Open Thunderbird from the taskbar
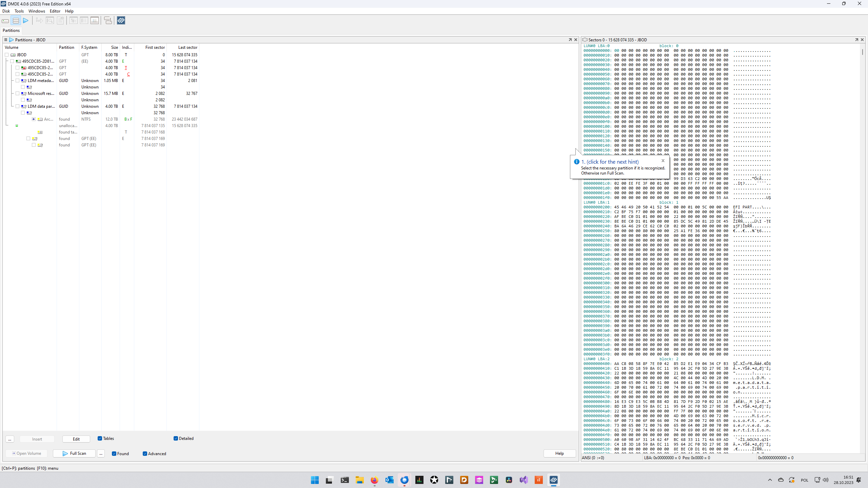Viewport: 868px width, 488px height. click(x=404, y=480)
